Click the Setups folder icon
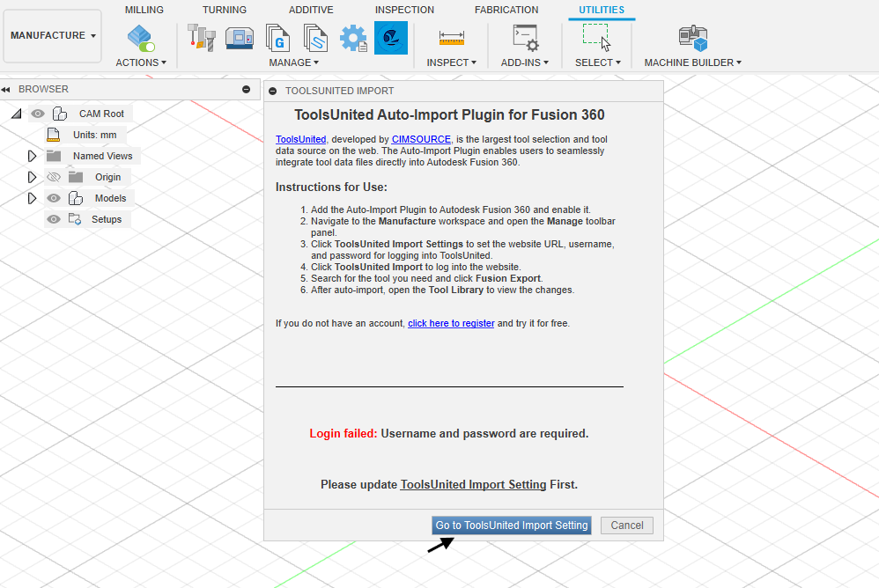 click(x=75, y=219)
